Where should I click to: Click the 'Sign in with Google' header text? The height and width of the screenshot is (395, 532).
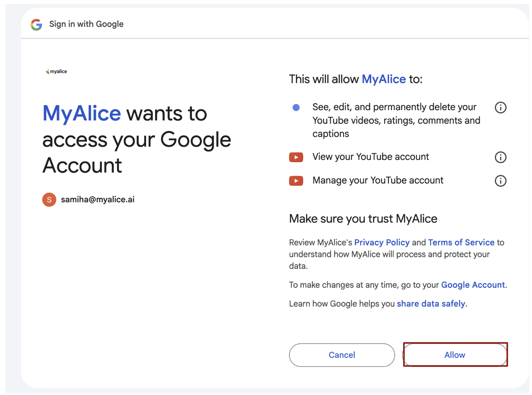click(86, 24)
